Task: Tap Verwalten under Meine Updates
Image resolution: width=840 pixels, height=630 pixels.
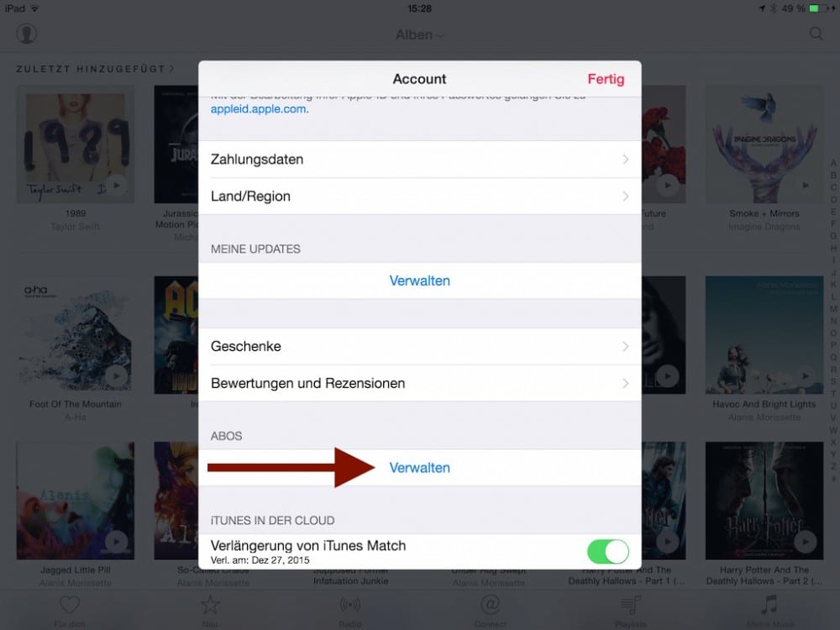Action: pyautogui.click(x=419, y=281)
